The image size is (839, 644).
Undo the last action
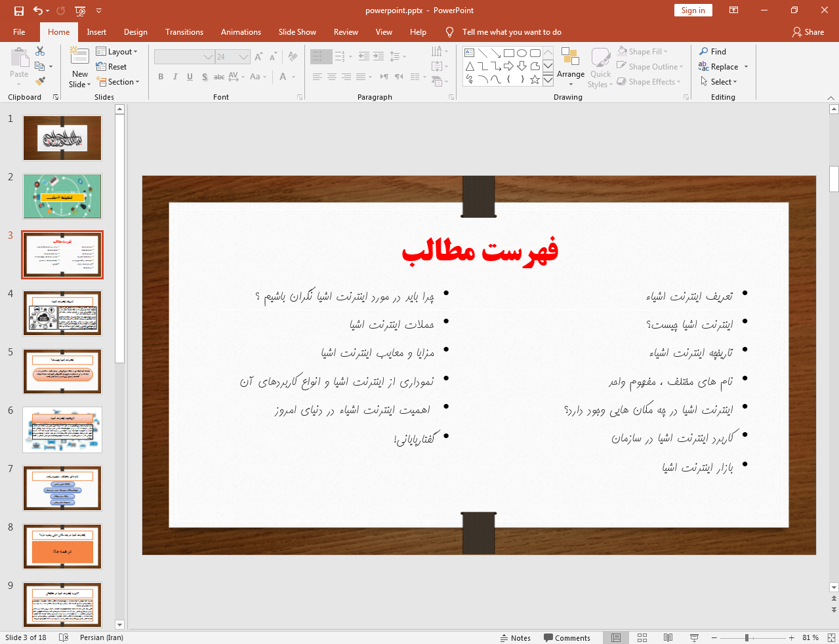point(38,10)
